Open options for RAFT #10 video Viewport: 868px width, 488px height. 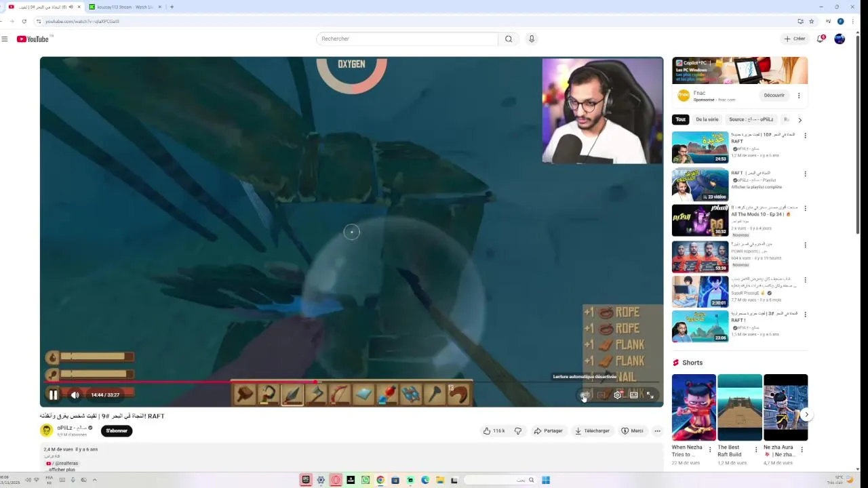click(805, 136)
